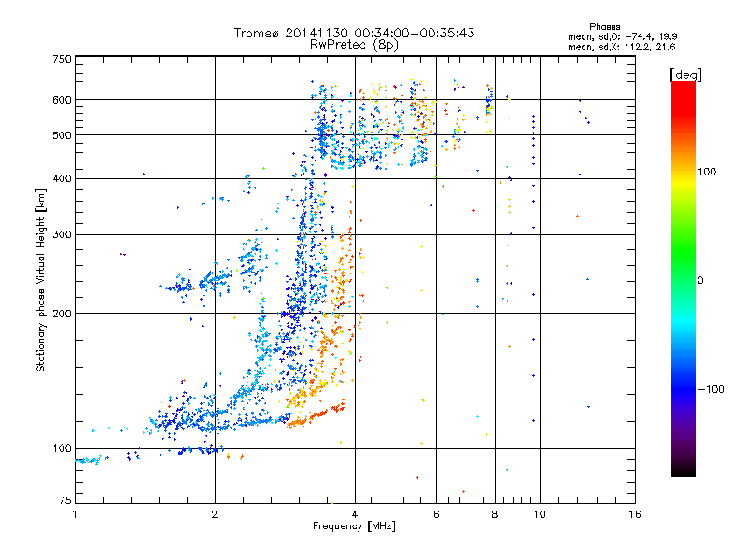The width and height of the screenshot is (747, 560).
Task: Click the 'Stationary phase Virtual Height [km]' y-axis label
Action: (41, 280)
